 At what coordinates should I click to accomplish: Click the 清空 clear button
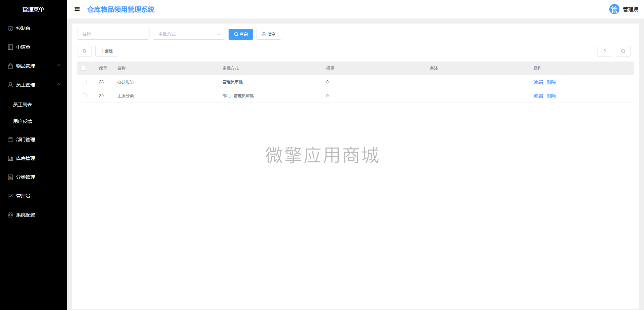(269, 34)
